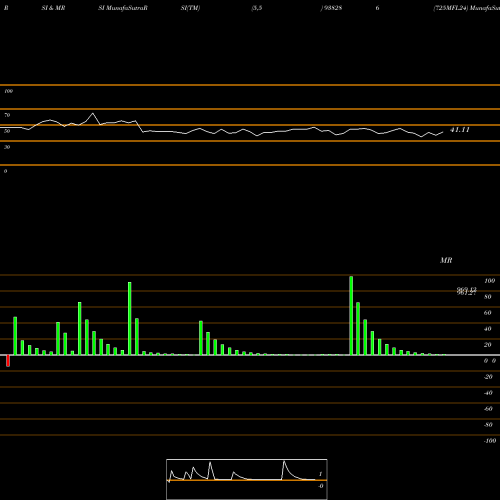This screenshot has height=500, width=500.
Task: Click the MR axis label -100
Action: [490, 441]
